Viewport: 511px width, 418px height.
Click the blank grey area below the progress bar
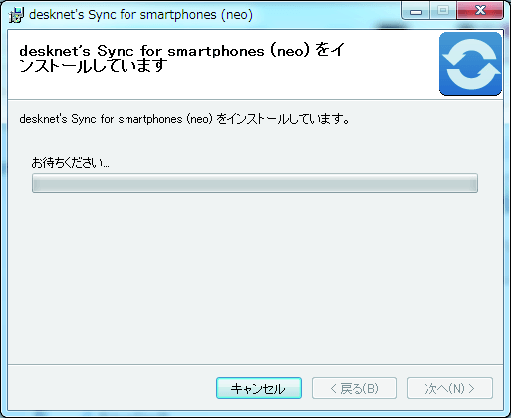pos(255,277)
